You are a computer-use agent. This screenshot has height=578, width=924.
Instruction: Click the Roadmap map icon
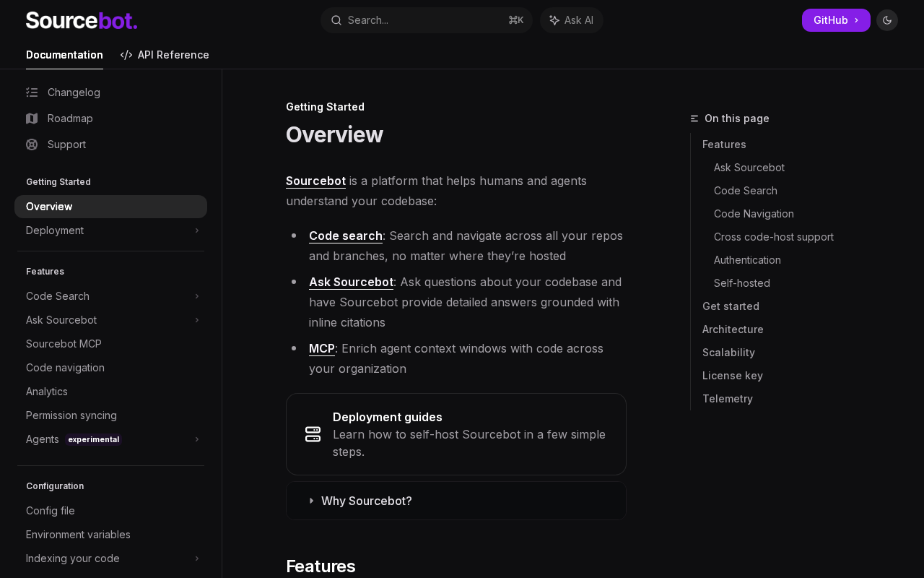click(32, 118)
